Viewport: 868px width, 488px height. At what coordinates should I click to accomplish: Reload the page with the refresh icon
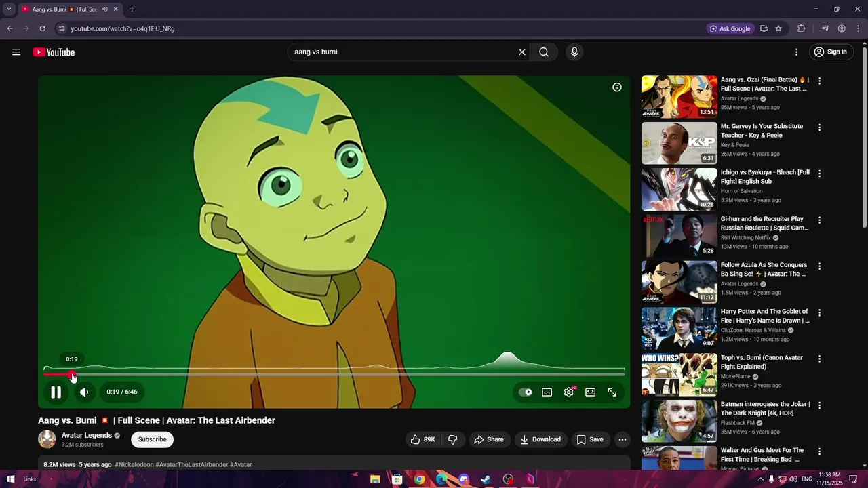click(x=42, y=28)
